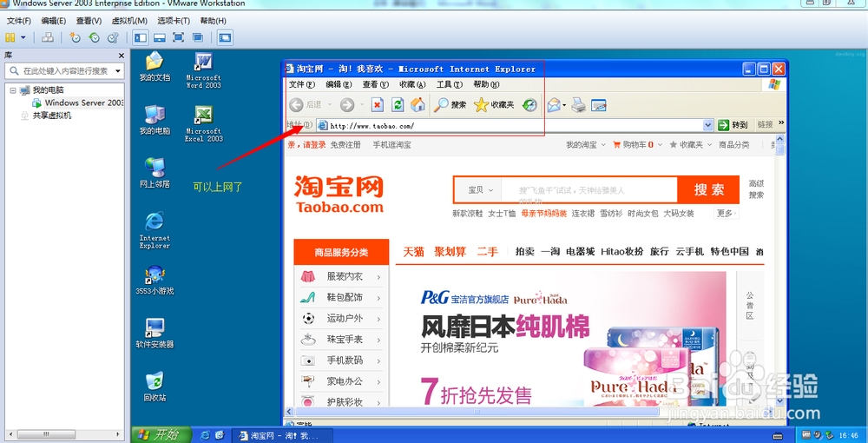Viewport: 868px width, 443px height.
Task: Click the 请登录 login link
Action: 314,145
